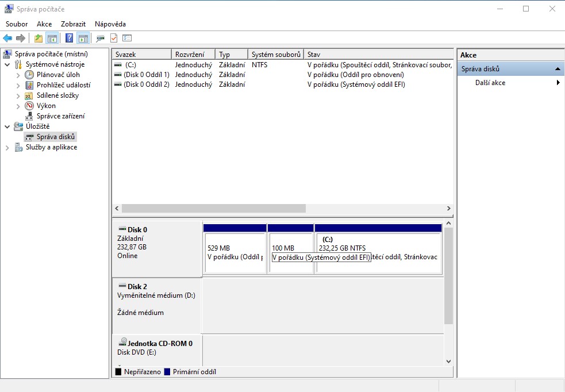Viewport: 565px width, 392px height.
Task: Click the Správa počítače (místní) computer icon
Action: click(7, 54)
